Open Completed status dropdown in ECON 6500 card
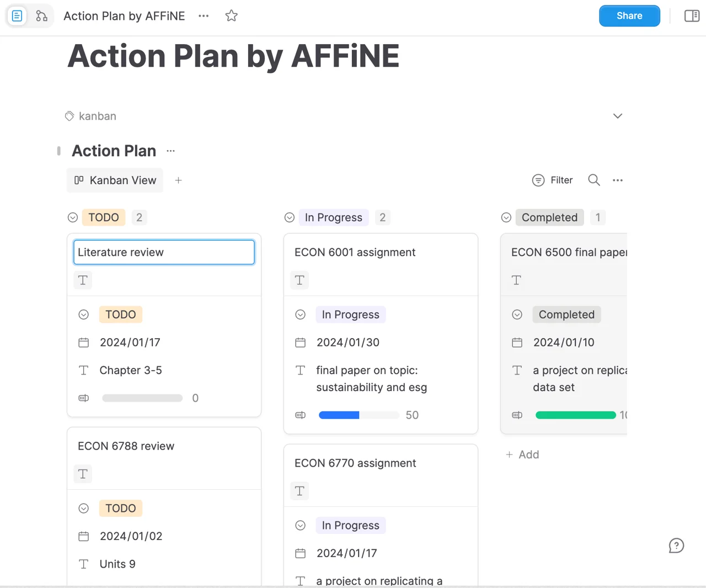Screen dimensions: 706x588 pos(566,314)
